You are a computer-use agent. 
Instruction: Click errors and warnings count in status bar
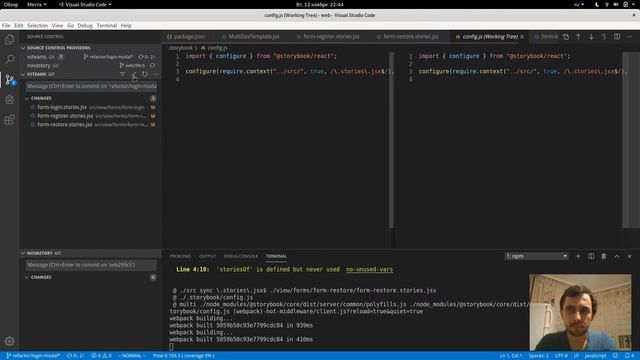101,356
